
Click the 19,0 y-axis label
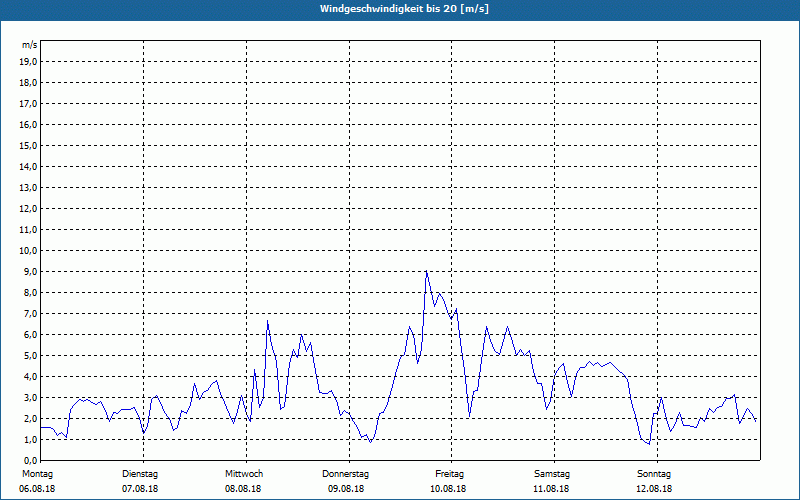coord(28,62)
